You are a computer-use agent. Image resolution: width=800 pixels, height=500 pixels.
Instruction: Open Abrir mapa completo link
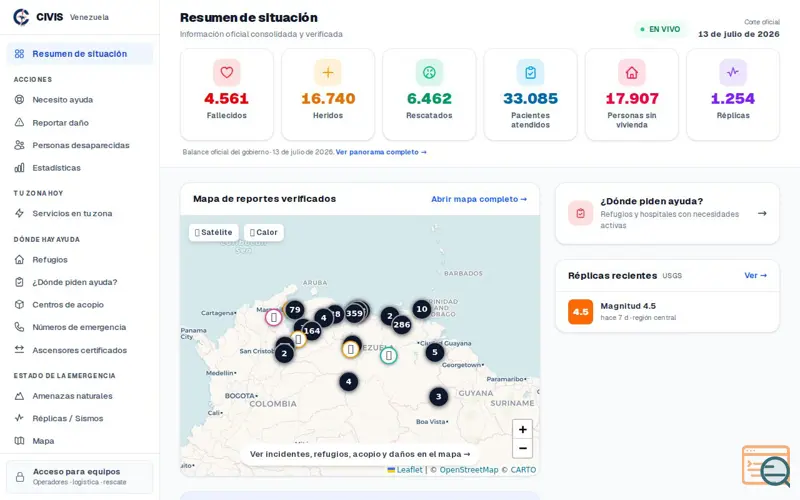479,199
